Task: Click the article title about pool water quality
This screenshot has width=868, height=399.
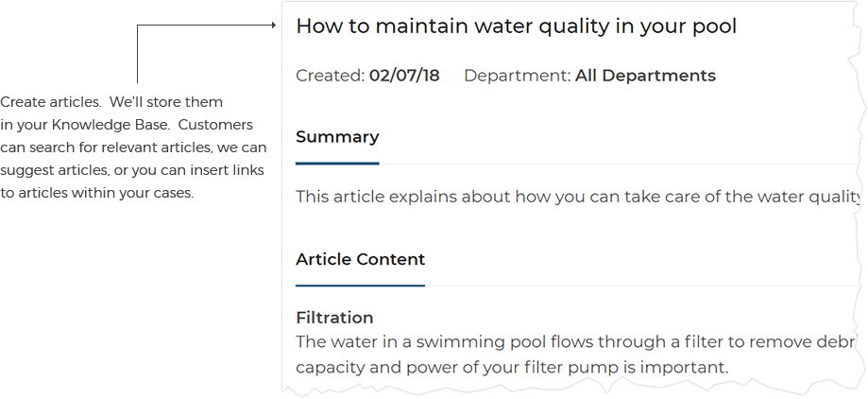Action: (x=516, y=26)
